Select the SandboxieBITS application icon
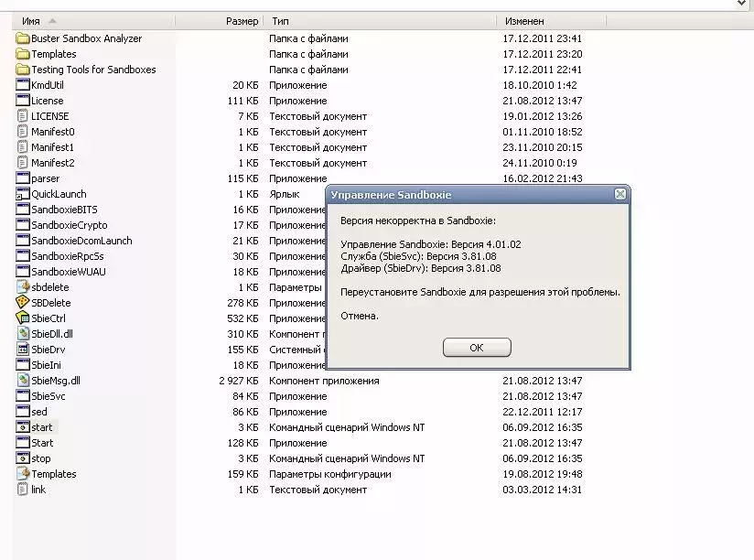 (x=23, y=210)
